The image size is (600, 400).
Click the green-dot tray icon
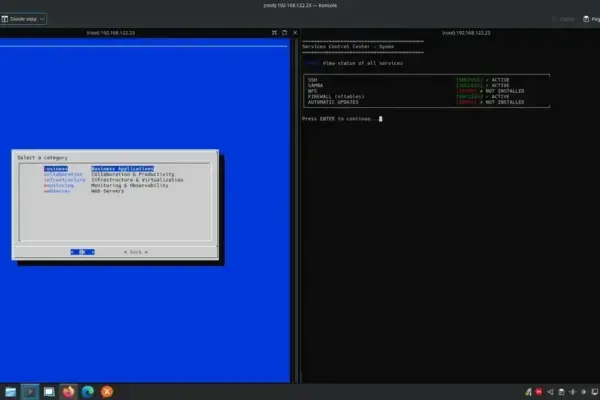pyautogui.click(x=528, y=392)
